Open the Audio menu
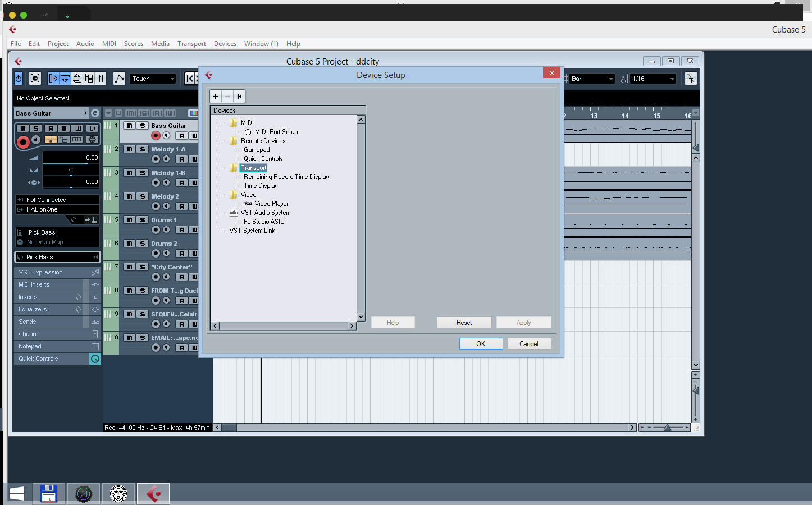The image size is (812, 505). point(85,44)
